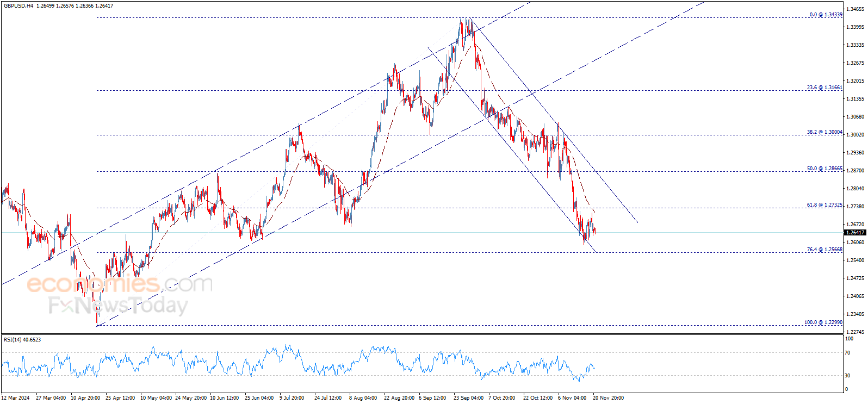868x404 pixels.
Task: Click price axis value 1.26720
Action: [x=855, y=225]
